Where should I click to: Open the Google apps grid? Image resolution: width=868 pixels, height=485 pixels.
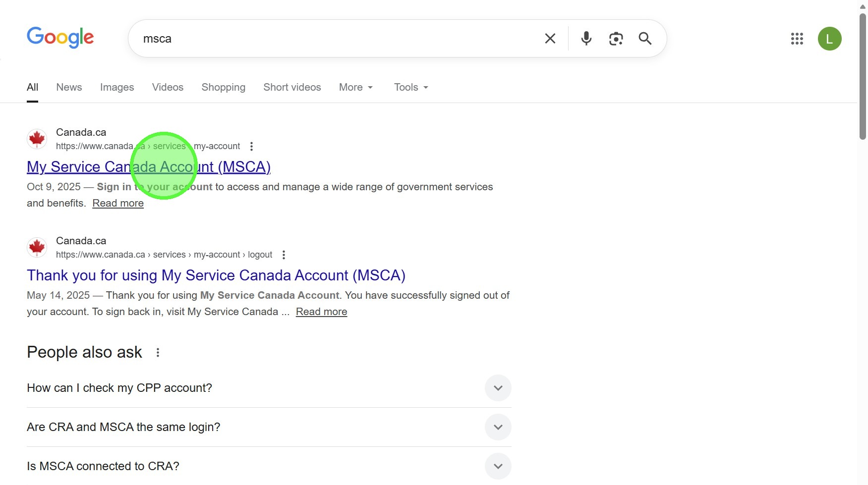[x=797, y=39]
